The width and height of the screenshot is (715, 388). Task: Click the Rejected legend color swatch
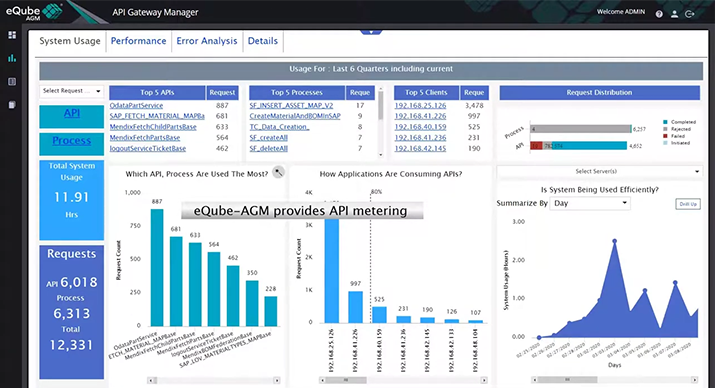(x=665, y=129)
